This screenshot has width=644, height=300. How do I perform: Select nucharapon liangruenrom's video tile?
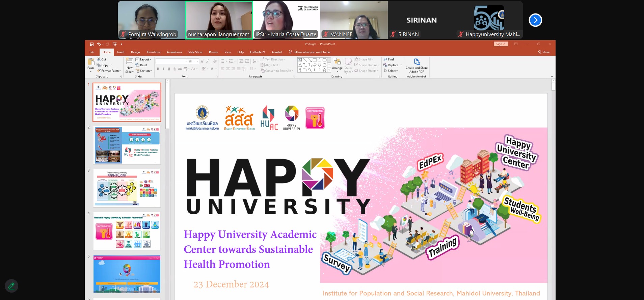pyautogui.click(x=219, y=20)
